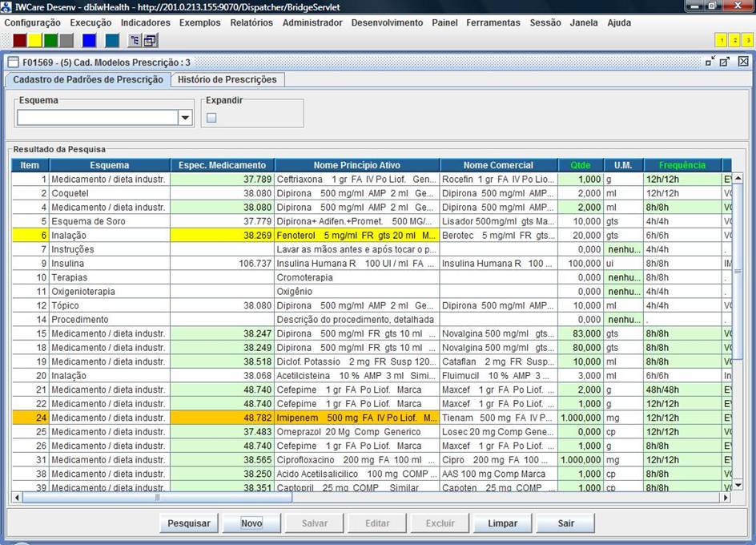The height and width of the screenshot is (545, 756).
Task: Click the blue square toolbar icon
Action: pyautogui.click(x=90, y=40)
